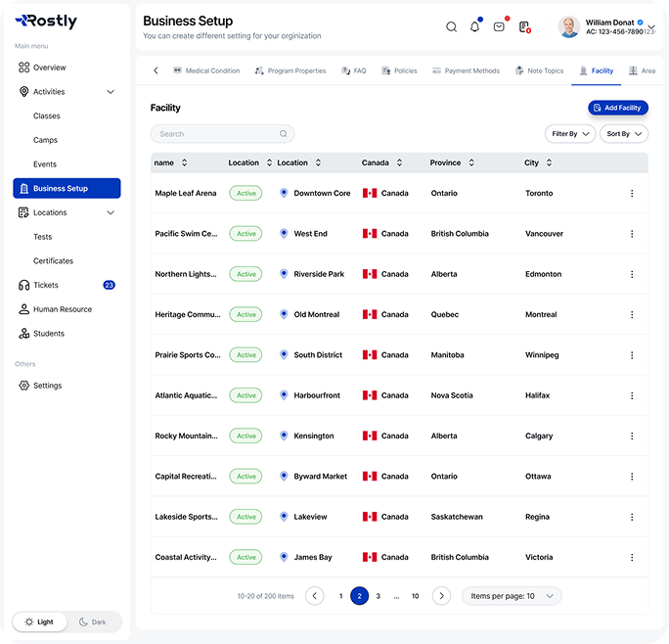The height and width of the screenshot is (644, 669).
Task: Switch to Medical Condition tab
Action: tap(206, 70)
